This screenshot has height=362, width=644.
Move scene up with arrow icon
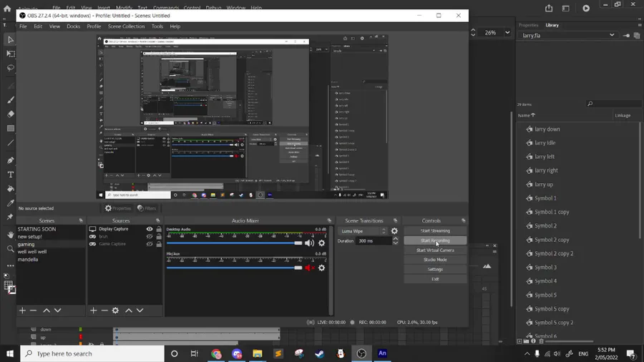[47, 310]
